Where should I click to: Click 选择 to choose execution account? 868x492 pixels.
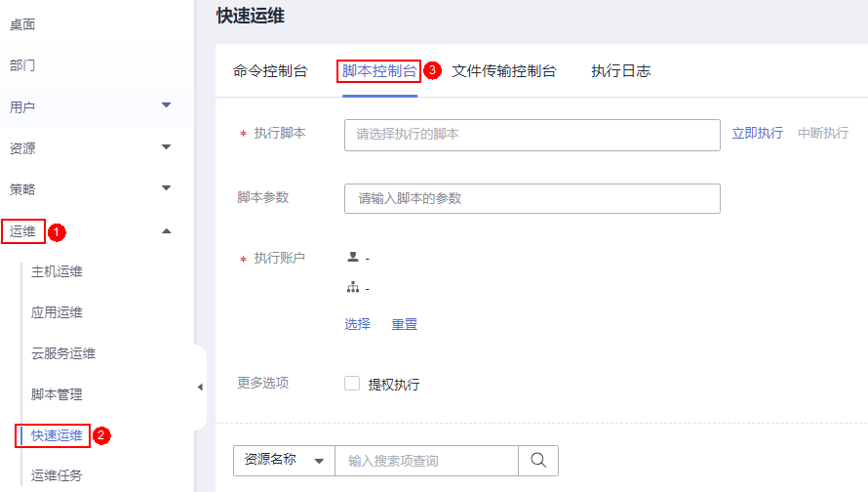[357, 324]
